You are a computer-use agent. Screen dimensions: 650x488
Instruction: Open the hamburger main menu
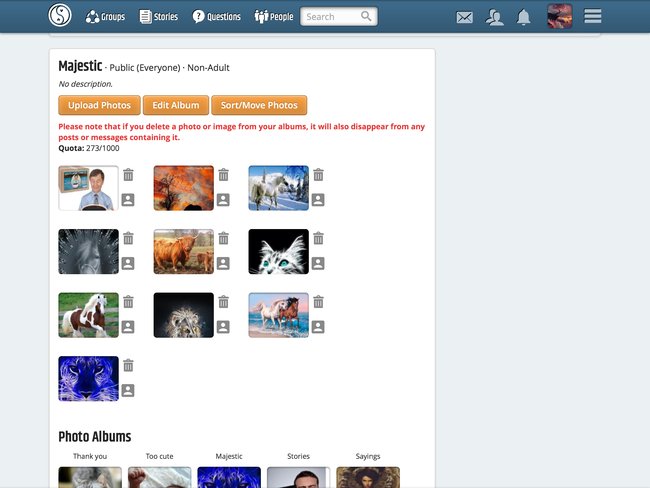tap(593, 16)
